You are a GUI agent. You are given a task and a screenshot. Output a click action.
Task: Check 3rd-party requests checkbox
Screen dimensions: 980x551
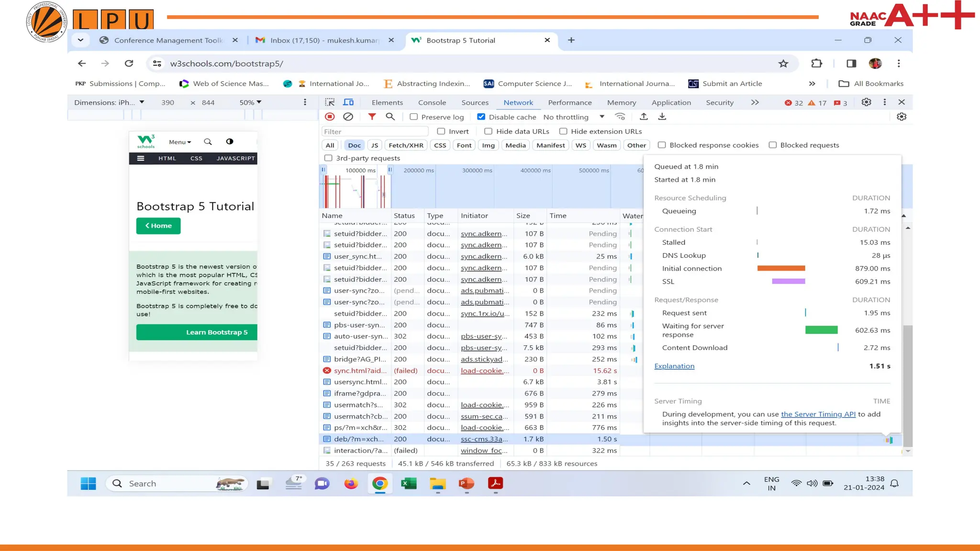328,158
